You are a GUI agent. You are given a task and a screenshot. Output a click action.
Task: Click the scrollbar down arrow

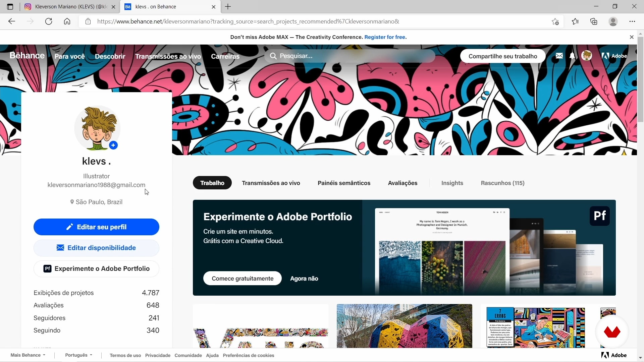(x=641, y=358)
